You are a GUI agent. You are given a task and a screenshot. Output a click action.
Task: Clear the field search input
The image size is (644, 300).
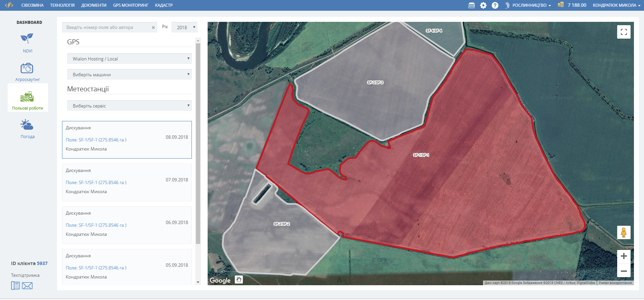153,28
